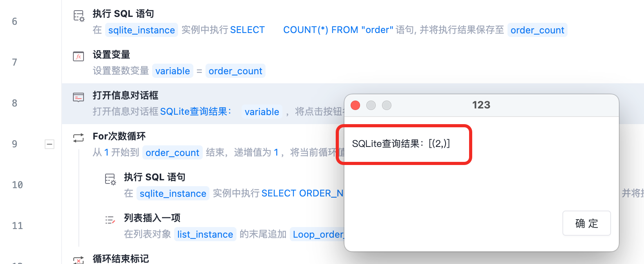Select line number 7 in the gutter
The image size is (644, 264).
pos(15,62)
